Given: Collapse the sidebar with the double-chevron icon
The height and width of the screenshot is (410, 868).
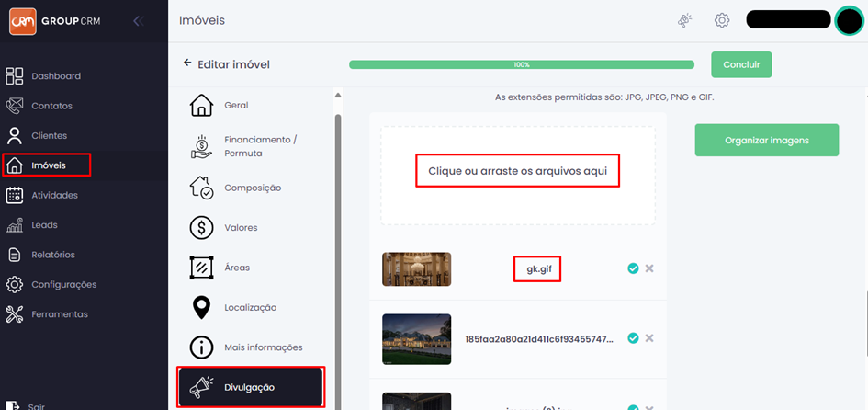Looking at the screenshot, I should click(x=139, y=22).
